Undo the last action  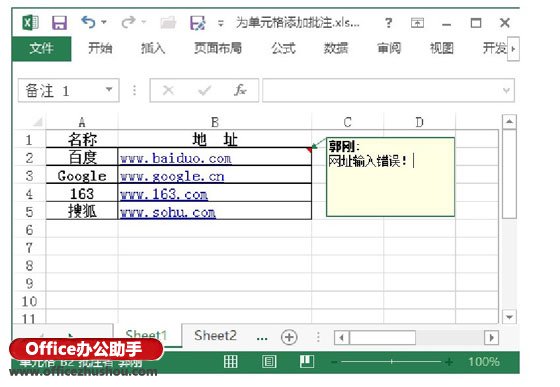click(x=88, y=22)
